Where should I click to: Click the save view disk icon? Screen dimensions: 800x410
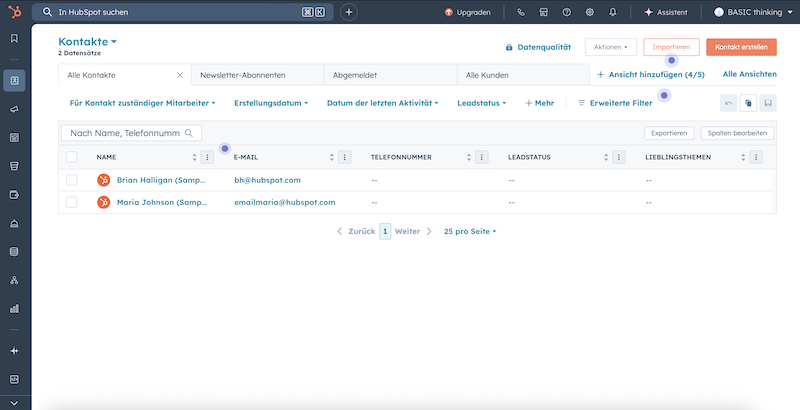(x=767, y=103)
